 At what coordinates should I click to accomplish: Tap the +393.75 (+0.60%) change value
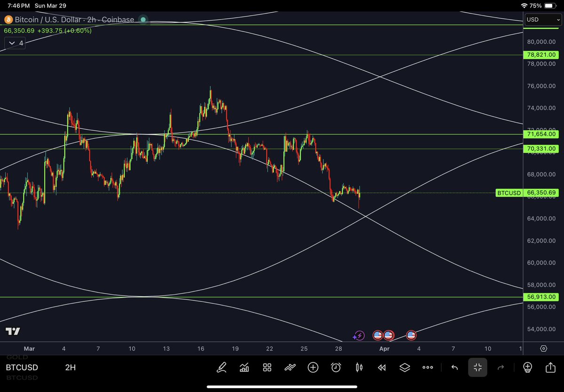pos(64,31)
